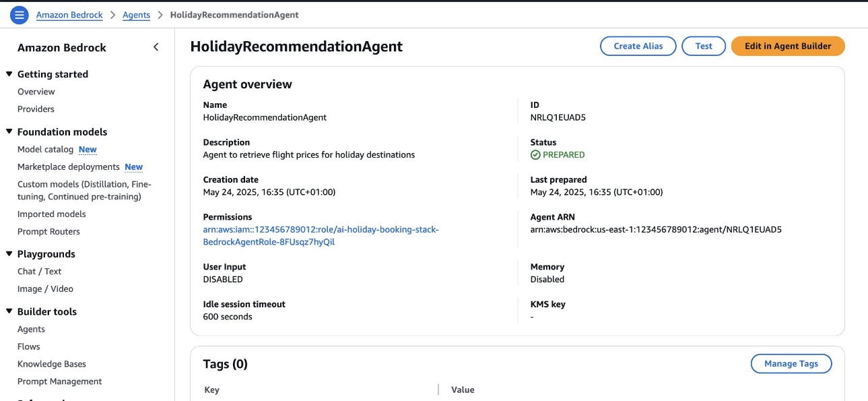Image resolution: width=868 pixels, height=401 pixels.
Task: Click the Create Alias button
Action: 638,46
